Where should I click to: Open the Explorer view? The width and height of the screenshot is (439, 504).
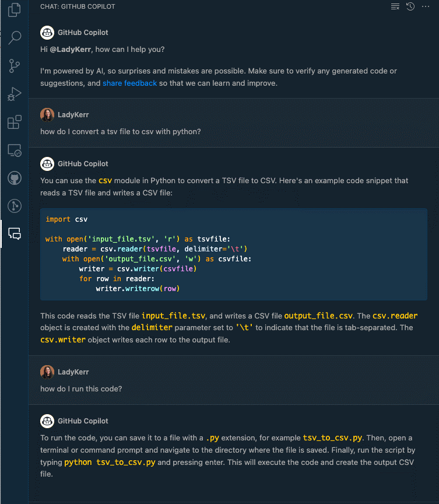14,10
